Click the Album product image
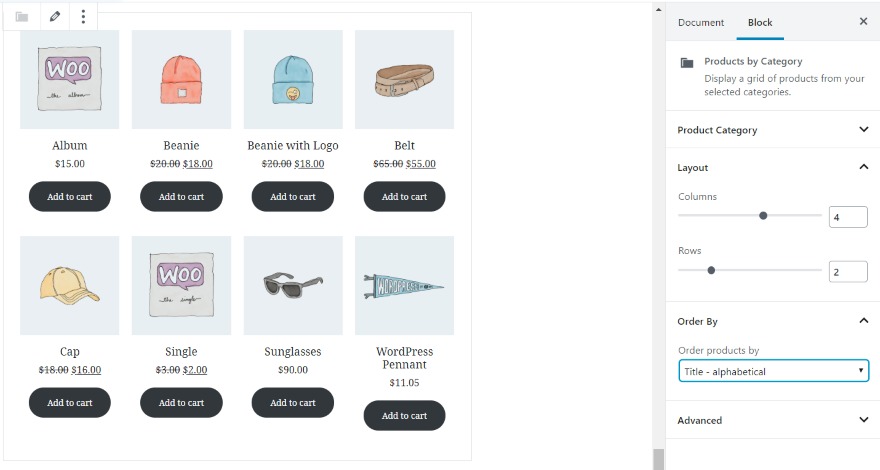 (70, 79)
